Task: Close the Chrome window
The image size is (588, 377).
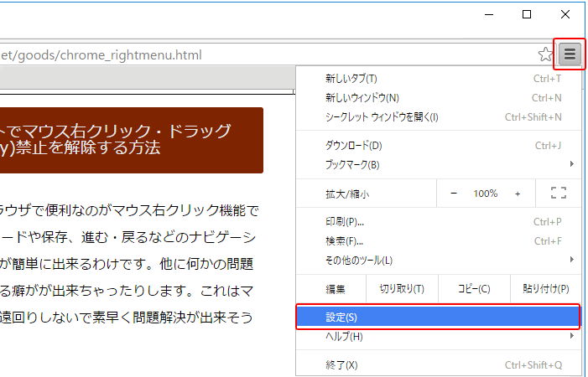Action: coord(565,14)
